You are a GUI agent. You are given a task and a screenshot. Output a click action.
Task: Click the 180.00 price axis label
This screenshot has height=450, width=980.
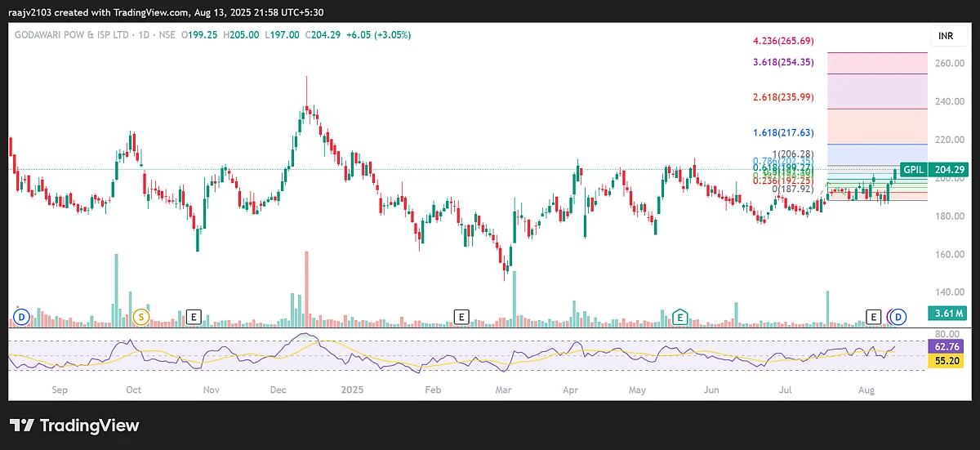[950, 216]
